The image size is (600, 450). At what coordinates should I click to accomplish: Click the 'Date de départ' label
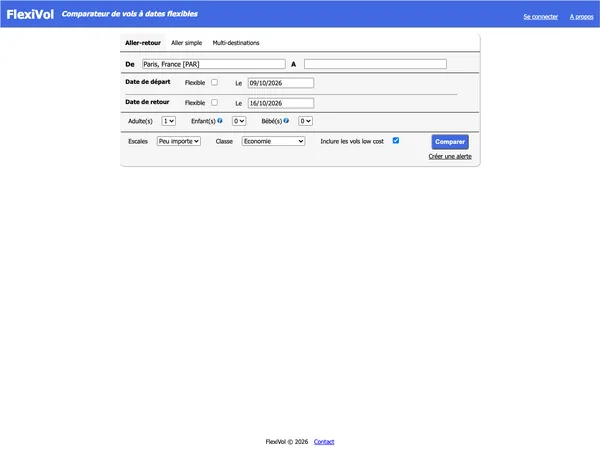tap(148, 82)
